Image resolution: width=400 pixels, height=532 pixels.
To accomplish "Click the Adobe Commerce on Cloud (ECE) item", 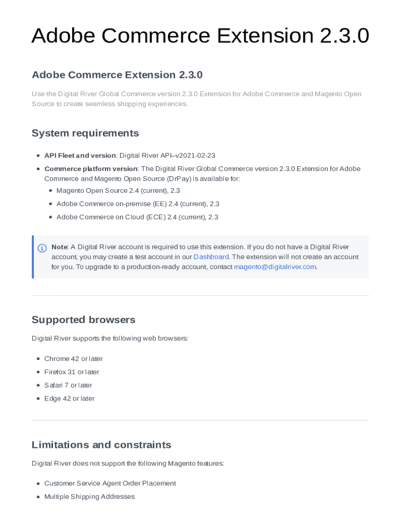I will pos(137,217).
